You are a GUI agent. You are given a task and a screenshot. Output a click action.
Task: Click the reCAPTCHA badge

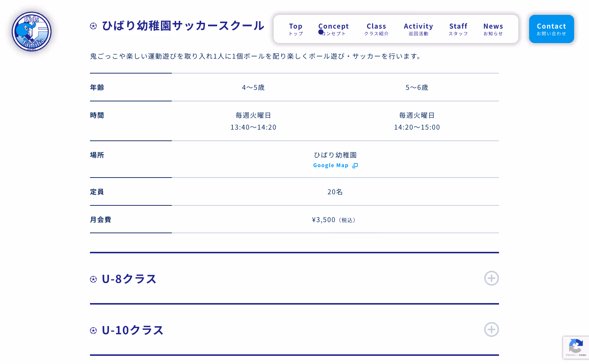coord(576,348)
